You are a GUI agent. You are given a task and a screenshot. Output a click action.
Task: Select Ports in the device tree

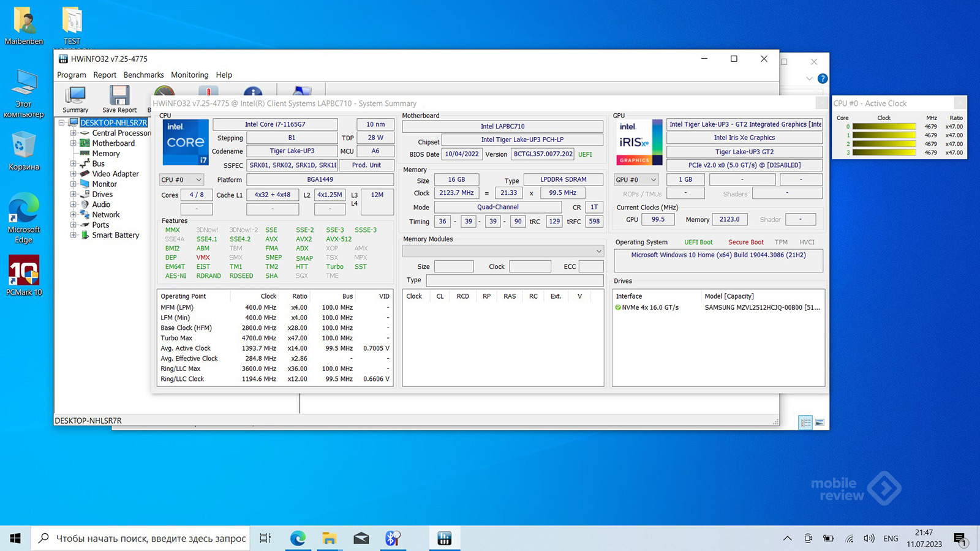coord(100,225)
